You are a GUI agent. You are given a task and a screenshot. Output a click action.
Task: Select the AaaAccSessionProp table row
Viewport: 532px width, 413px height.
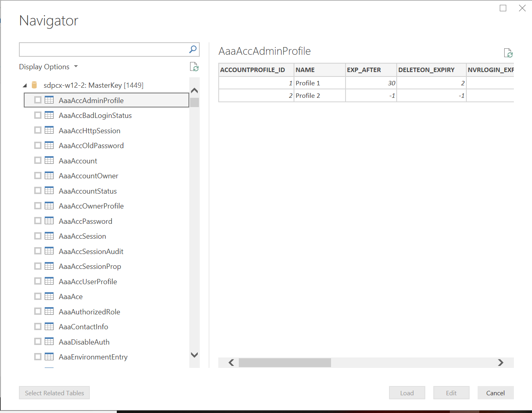coord(106,266)
